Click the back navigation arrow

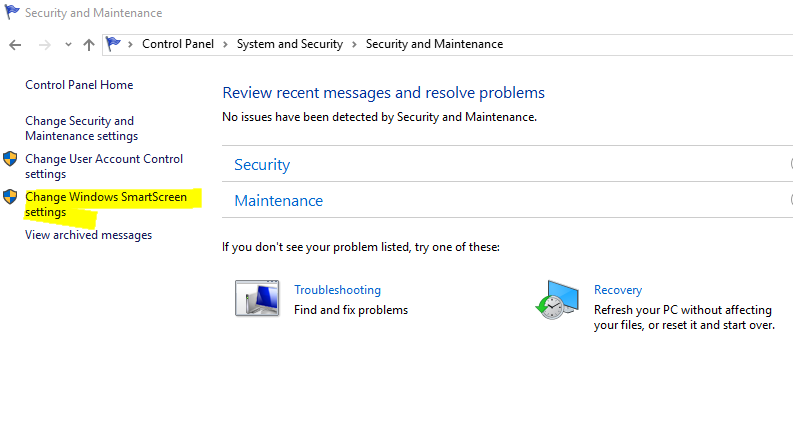[15, 45]
